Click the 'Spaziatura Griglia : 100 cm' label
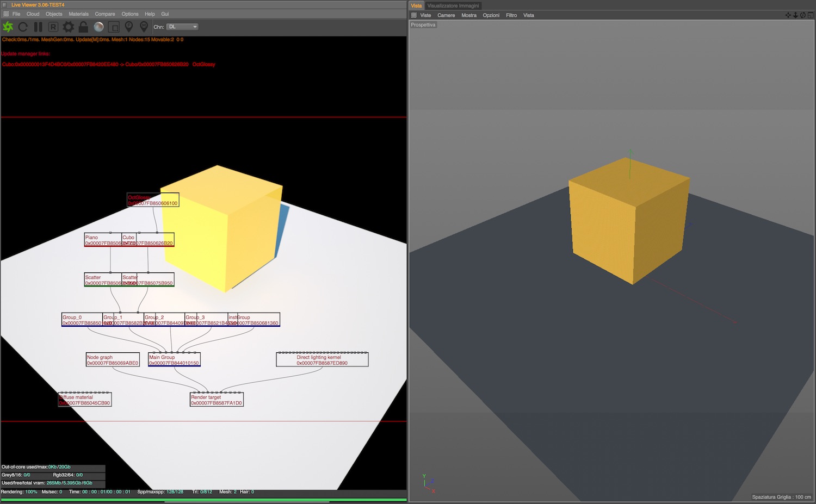 781,497
